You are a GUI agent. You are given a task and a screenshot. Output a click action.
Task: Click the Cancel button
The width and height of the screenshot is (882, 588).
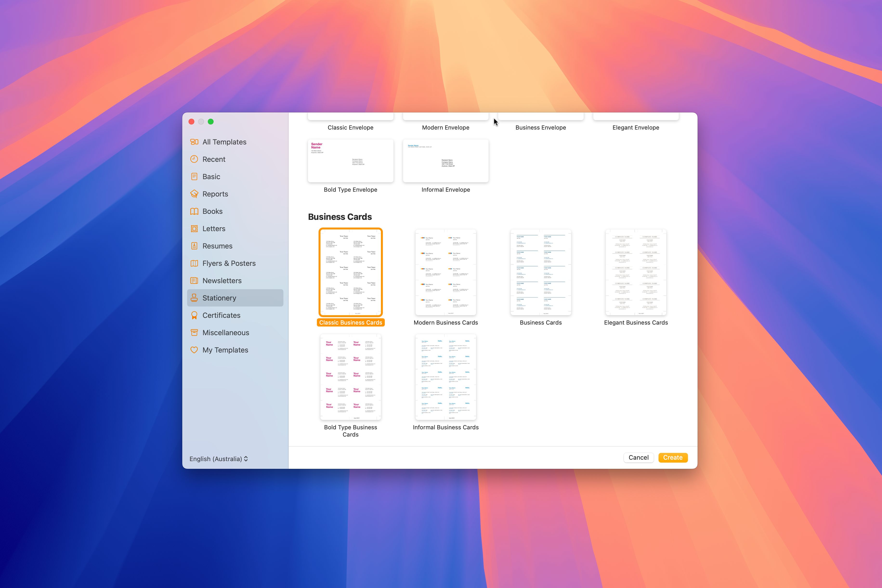point(639,457)
